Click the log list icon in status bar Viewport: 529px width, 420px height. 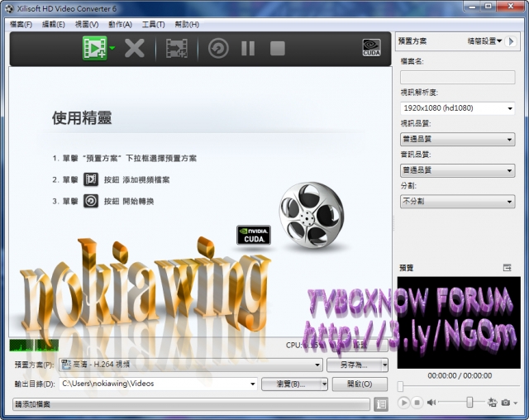(380, 404)
